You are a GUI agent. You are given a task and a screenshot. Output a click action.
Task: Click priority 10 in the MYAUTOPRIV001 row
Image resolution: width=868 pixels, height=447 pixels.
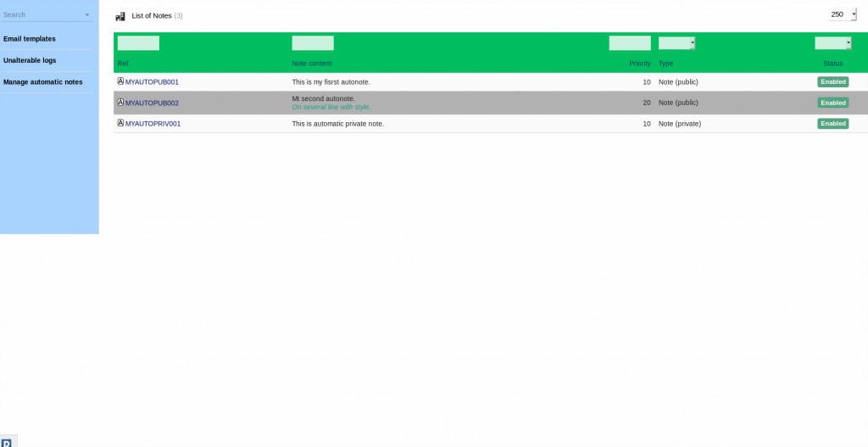coord(647,124)
